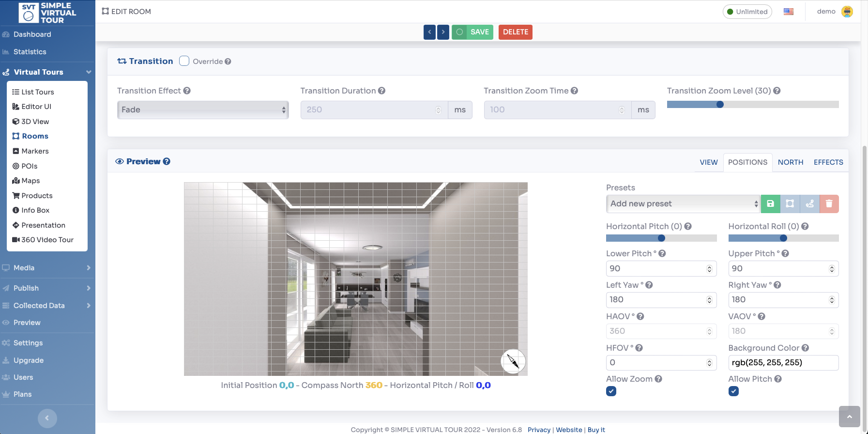Click the green save preset icon
The height and width of the screenshot is (434, 868).
coord(770,204)
